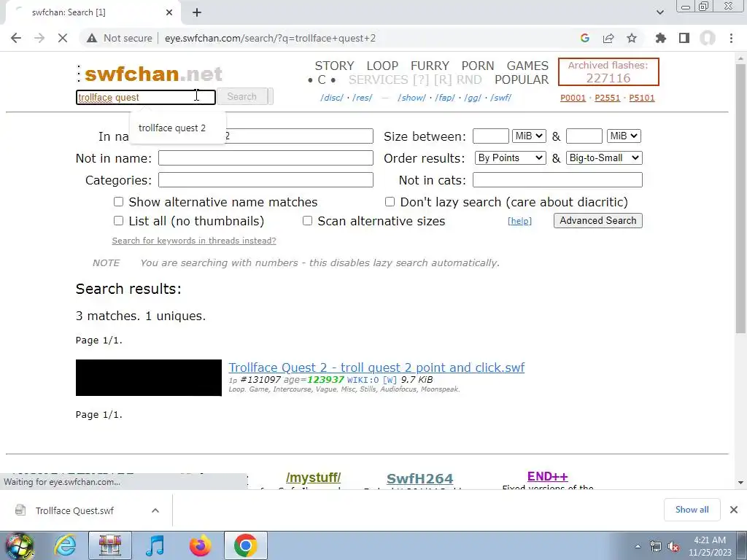The height and width of the screenshot is (560, 747).
Task: Share this page icon
Action: (x=608, y=38)
